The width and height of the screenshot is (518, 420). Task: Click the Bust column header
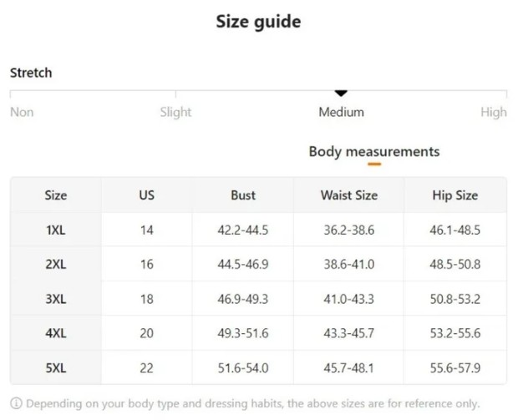[x=243, y=195]
